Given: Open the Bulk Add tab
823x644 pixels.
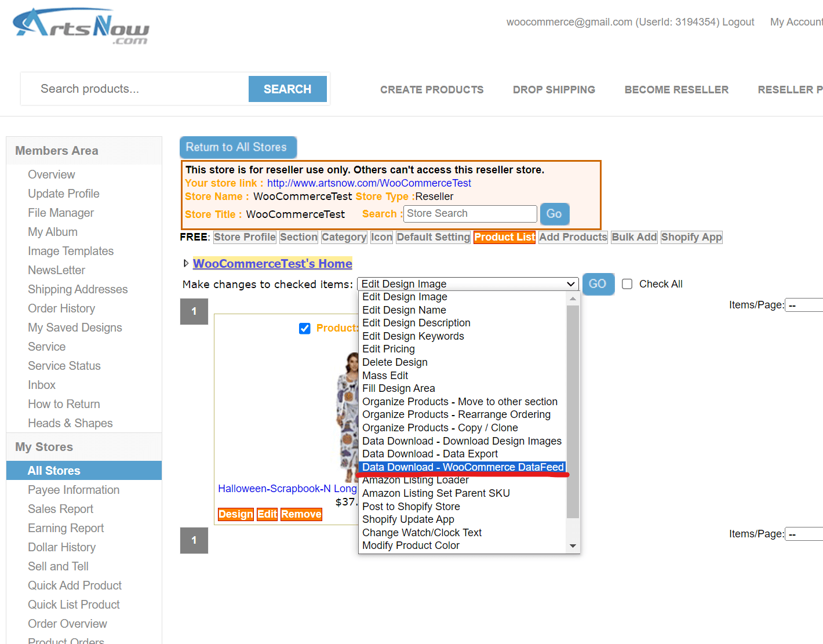Looking at the screenshot, I should (634, 237).
